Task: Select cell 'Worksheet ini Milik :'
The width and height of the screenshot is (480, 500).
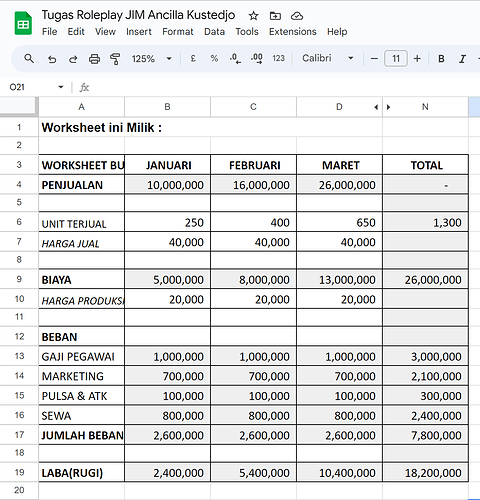Action: [82, 127]
